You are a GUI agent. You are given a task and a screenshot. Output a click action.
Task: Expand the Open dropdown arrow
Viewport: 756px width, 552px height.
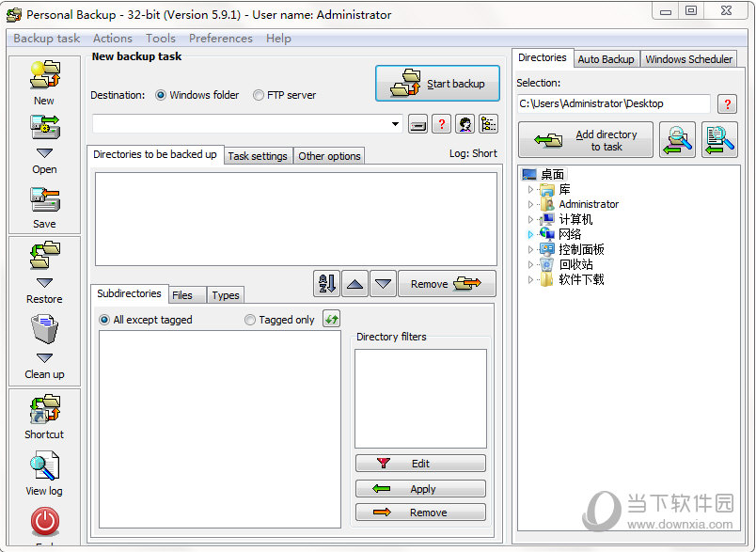coord(44,153)
